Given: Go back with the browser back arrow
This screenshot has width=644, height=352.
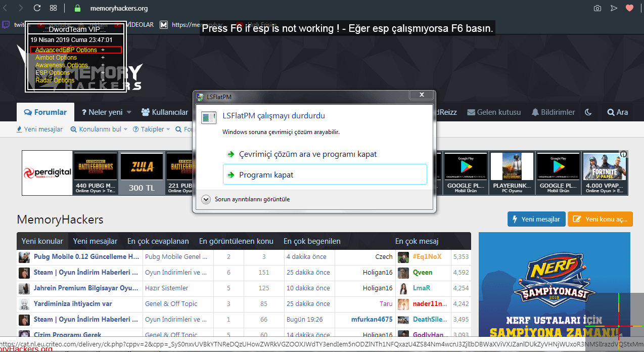Looking at the screenshot, I should point(5,8).
